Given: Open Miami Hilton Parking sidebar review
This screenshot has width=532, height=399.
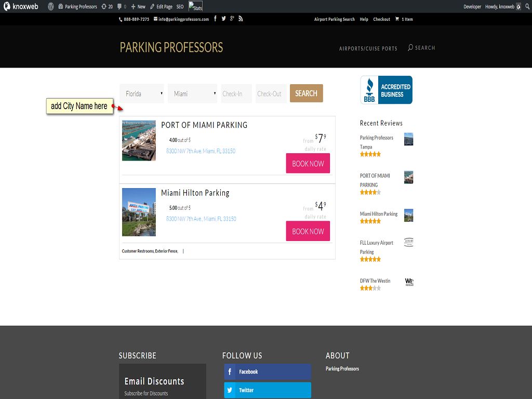Looking at the screenshot, I should [378, 214].
